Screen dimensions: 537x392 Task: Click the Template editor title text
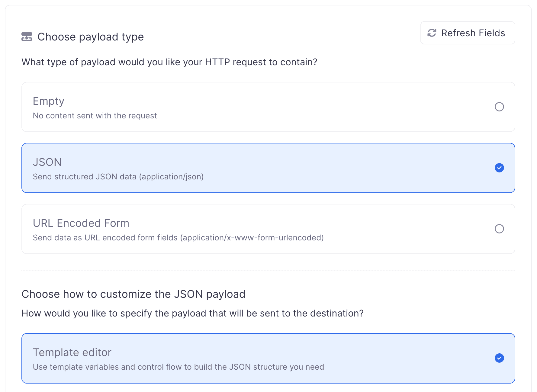(x=72, y=352)
